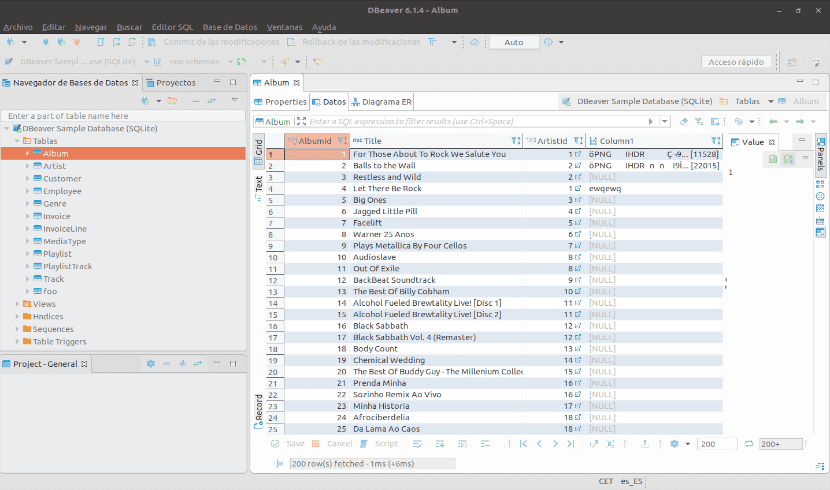Select the Customer table in navigator
The height and width of the screenshot is (490, 830).
pos(62,179)
